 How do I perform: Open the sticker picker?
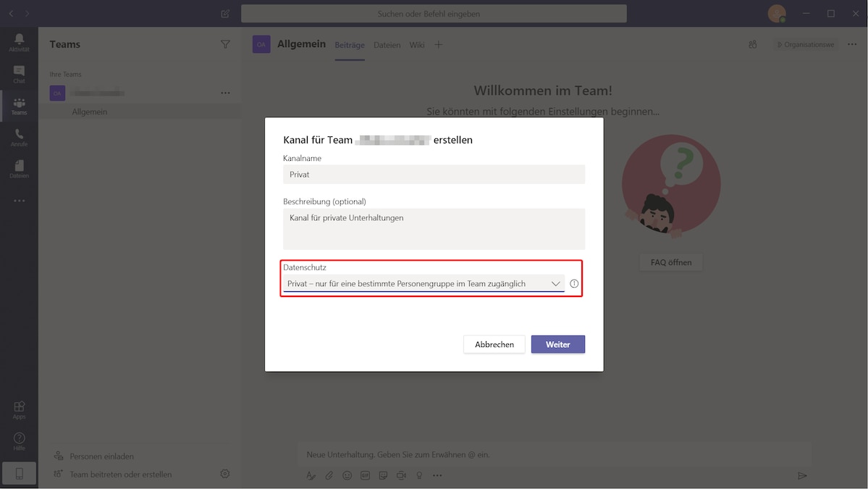point(383,475)
